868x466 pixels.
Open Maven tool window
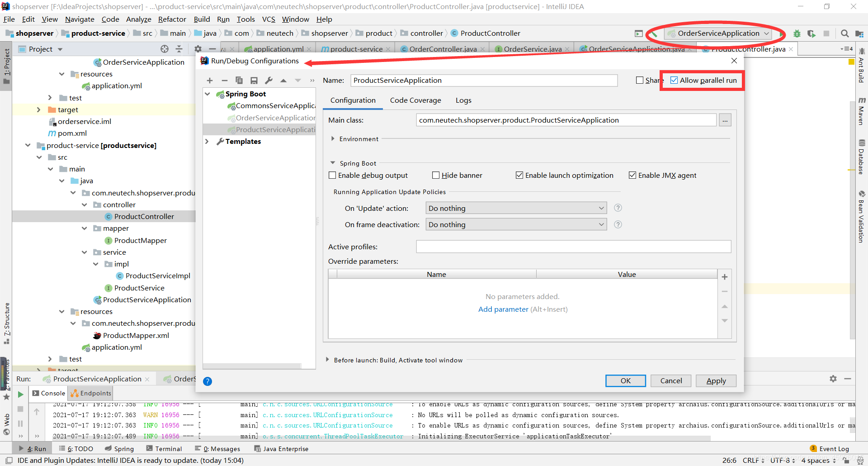(862, 111)
